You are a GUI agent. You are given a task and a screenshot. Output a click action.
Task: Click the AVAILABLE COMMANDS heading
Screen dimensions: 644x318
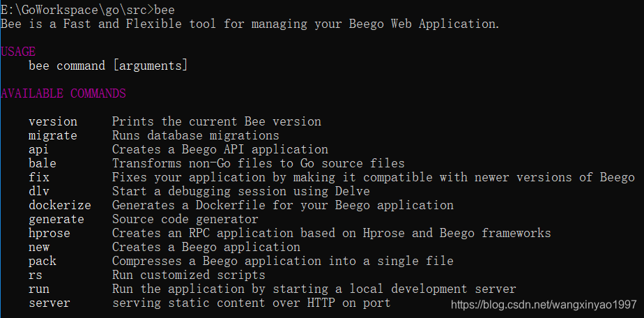click(x=63, y=93)
